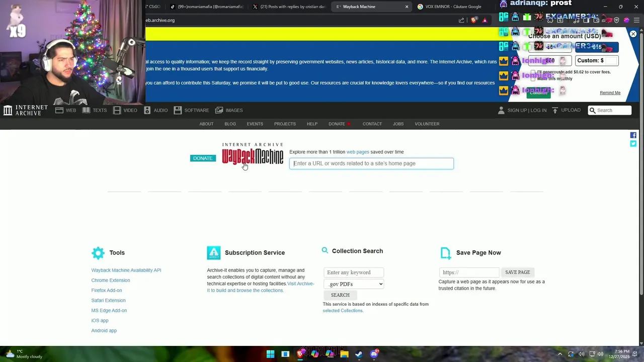644x362 pixels.
Task: Click the magnifier icon in archive search box
Action: click(593, 110)
